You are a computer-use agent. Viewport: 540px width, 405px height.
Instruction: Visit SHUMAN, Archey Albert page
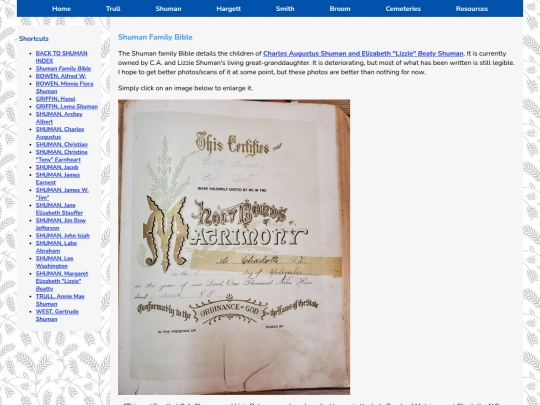coord(59,118)
